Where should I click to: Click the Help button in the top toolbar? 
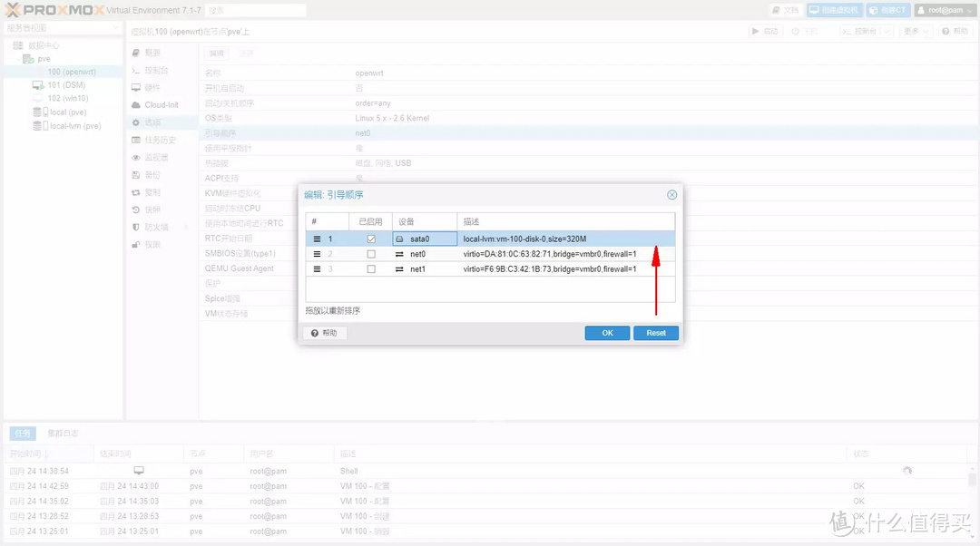[955, 31]
